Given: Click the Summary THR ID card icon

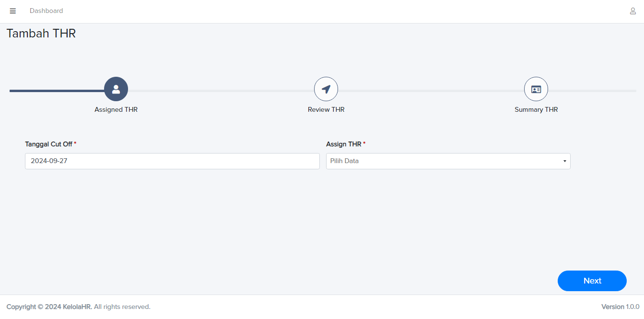Looking at the screenshot, I should (536, 89).
